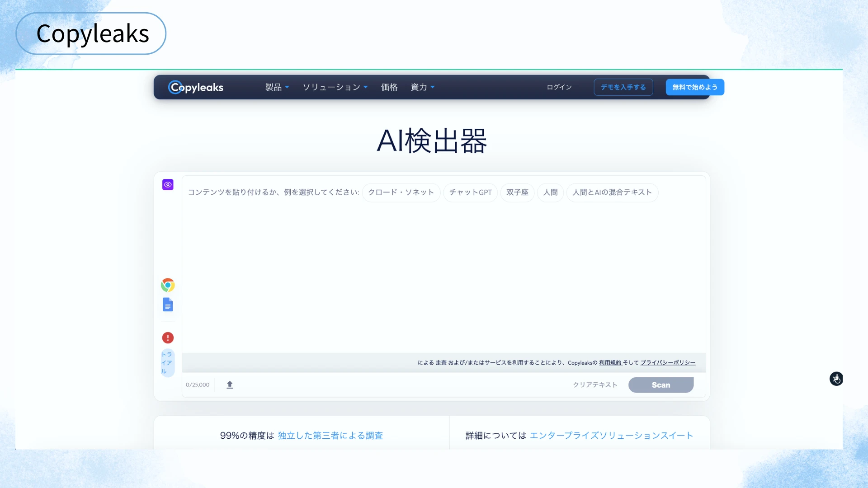Image resolution: width=868 pixels, height=488 pixels.
Task: Select the チャットGPT example chip
Action: (x=471, y=192)
